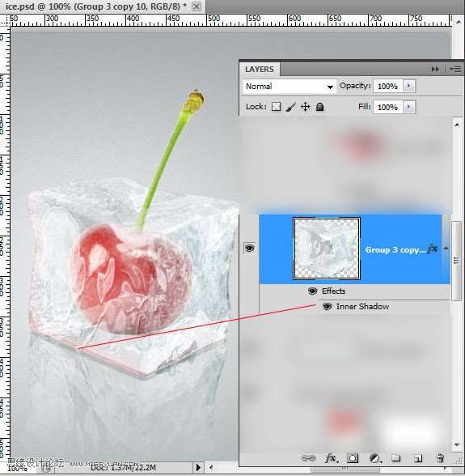Select the LAYERS panel tab
The image size is (465, 476).
260,70
